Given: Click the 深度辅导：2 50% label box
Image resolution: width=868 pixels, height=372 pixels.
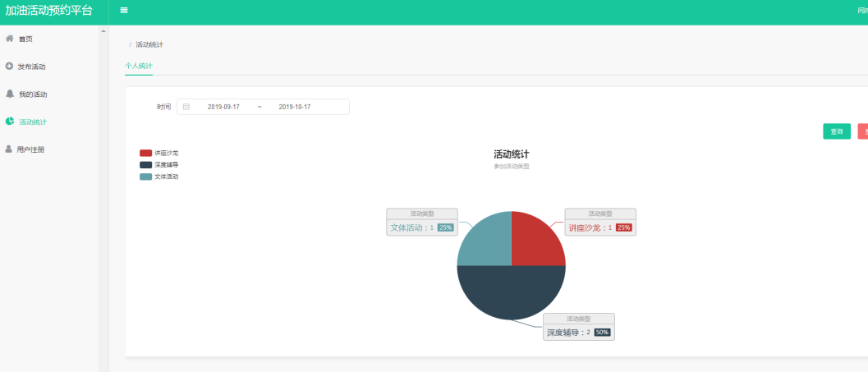Looking at the screenshot, I should [578, 327].
